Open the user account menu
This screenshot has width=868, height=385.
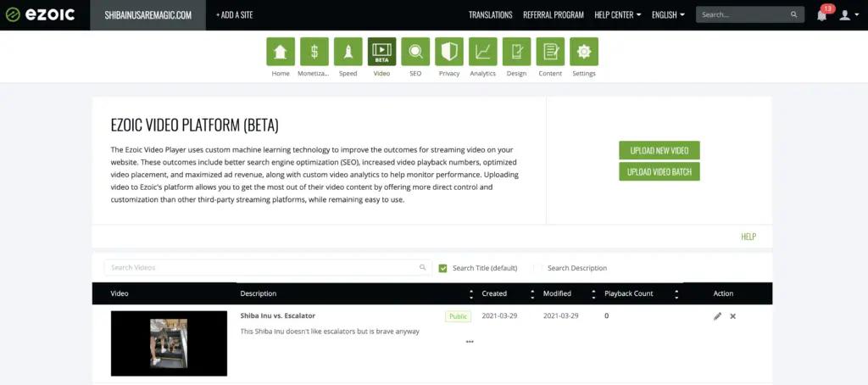coord(848,15)
